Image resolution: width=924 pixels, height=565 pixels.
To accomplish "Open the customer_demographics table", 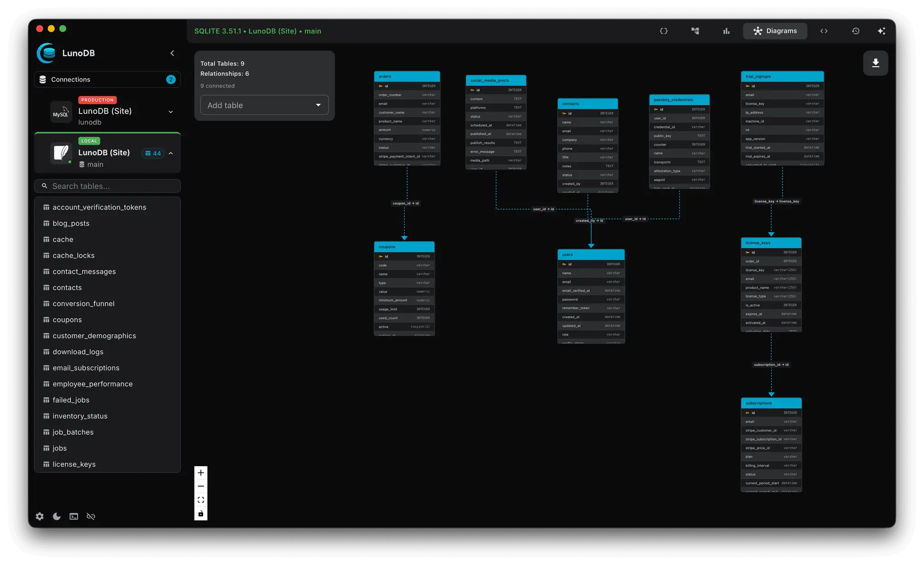I will 107,336.
